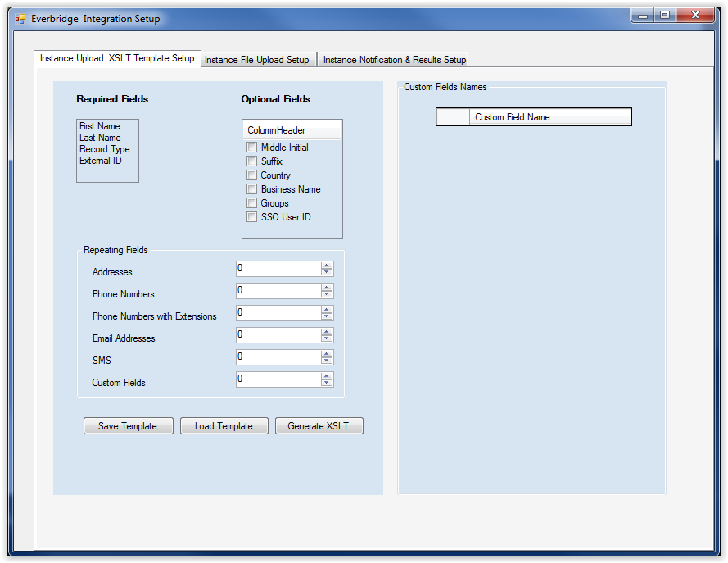Screen dimensions: 728x563
Task: Open Instance Notification & Results Setup tab
Action: click(392, 60)
